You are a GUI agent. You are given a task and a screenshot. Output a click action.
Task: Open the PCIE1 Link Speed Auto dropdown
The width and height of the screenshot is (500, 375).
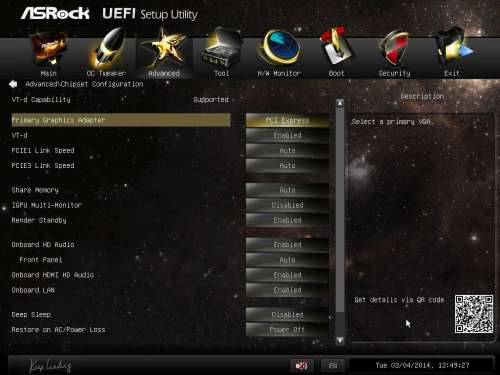coord(287,151)
